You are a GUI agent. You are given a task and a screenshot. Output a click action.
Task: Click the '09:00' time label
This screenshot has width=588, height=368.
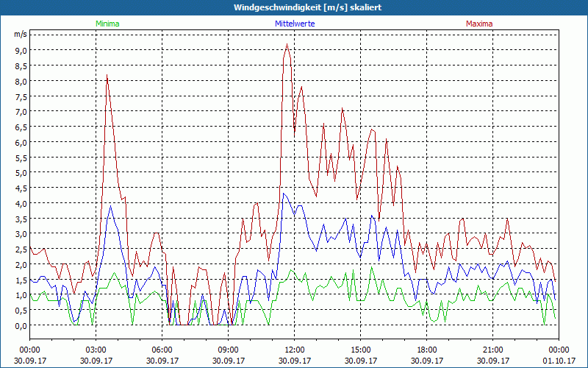tap(229, 350)
